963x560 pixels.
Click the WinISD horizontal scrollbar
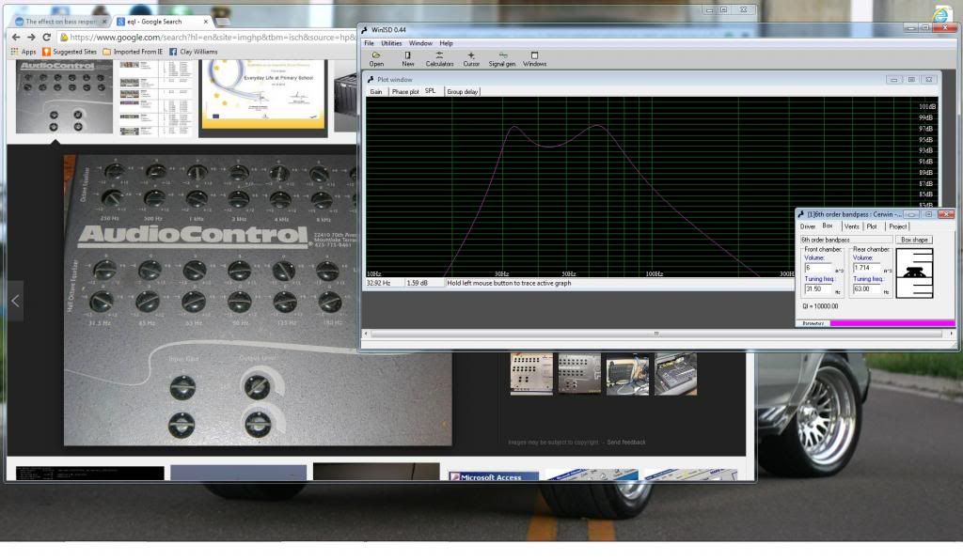(655, 334)
